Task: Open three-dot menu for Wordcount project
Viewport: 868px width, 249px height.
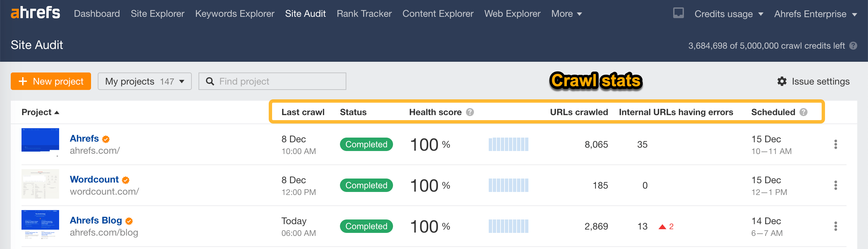Action: (836, 185)
